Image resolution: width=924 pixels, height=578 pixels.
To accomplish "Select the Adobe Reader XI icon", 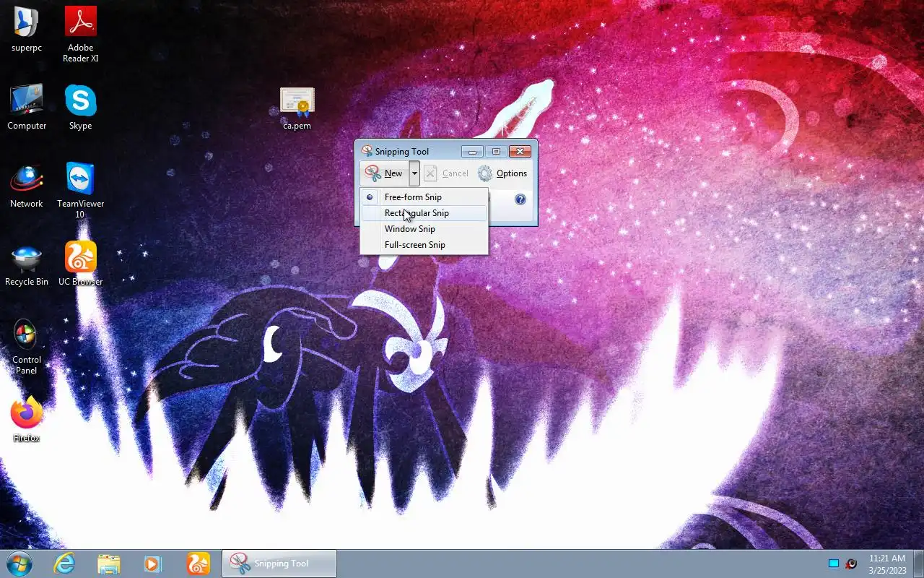I will (81, 35).
